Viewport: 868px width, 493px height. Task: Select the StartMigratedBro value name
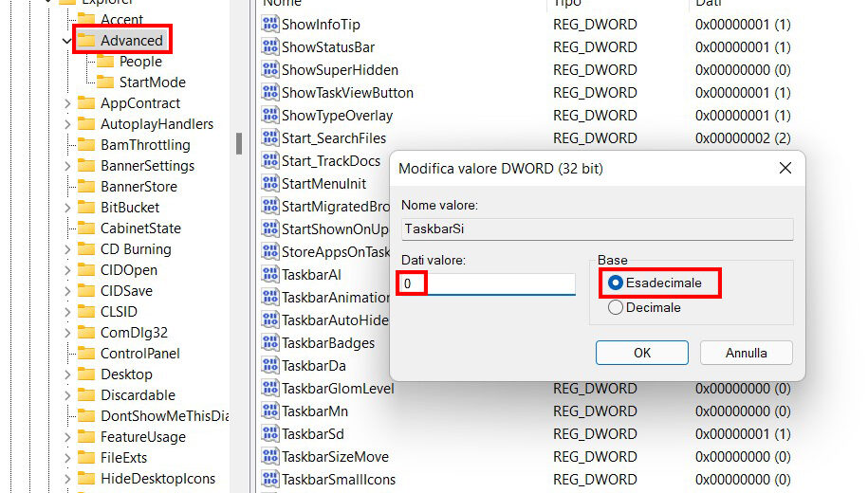336,207
